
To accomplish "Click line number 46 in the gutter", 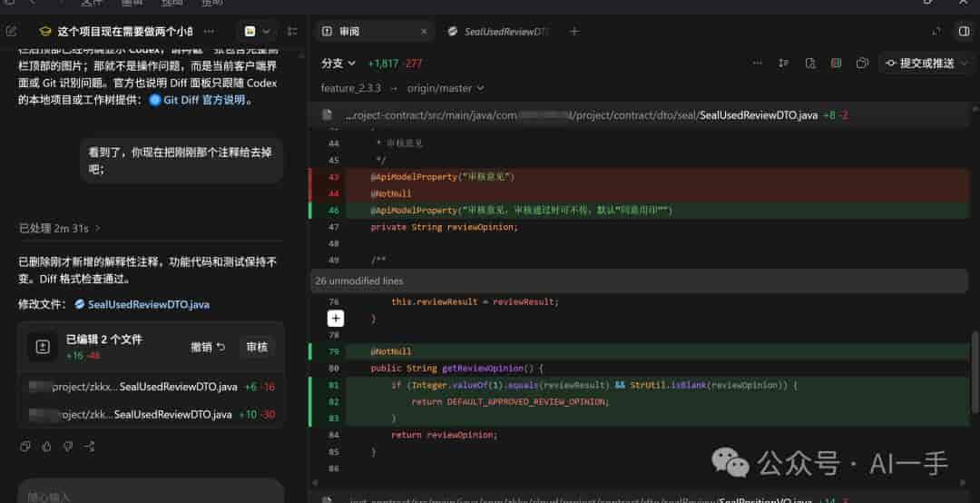I will [334, 211].
